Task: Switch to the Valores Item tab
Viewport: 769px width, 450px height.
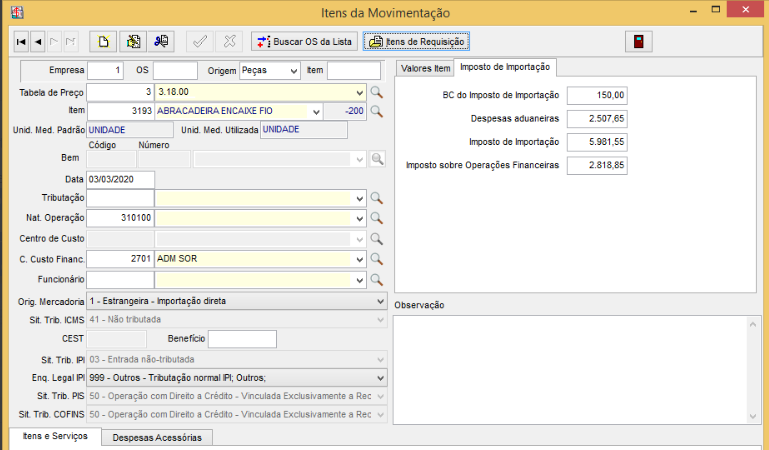Action: (423, 68)
